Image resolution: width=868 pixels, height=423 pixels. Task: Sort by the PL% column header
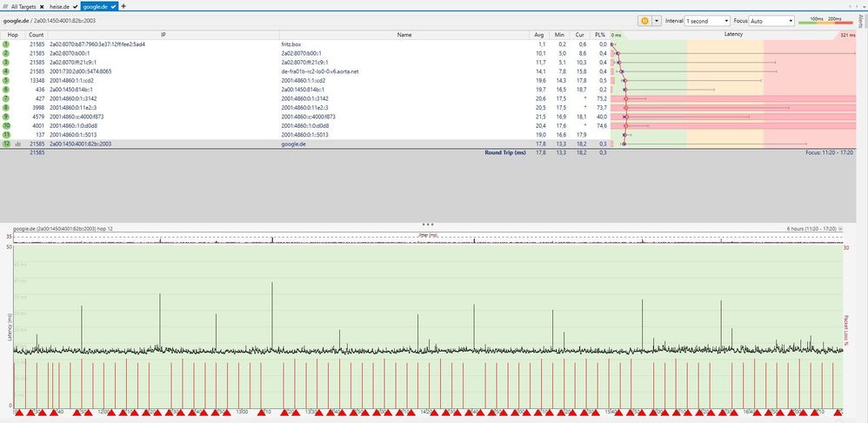click(599, 35)
